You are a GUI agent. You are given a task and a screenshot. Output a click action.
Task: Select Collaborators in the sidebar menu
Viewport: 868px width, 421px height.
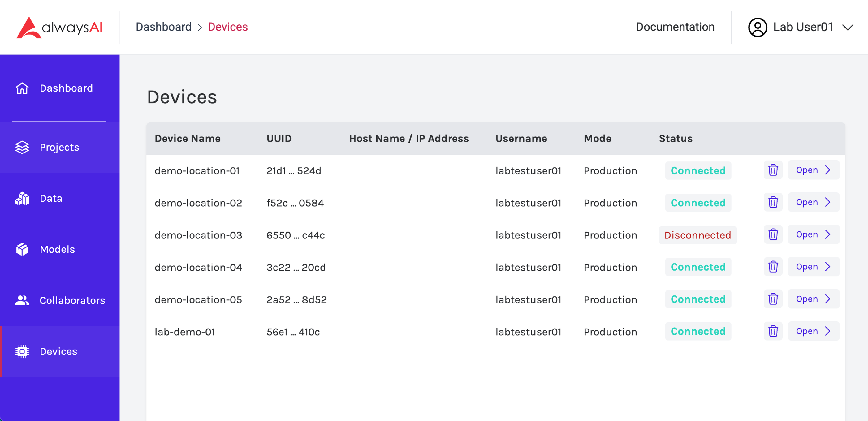(72, 300)
